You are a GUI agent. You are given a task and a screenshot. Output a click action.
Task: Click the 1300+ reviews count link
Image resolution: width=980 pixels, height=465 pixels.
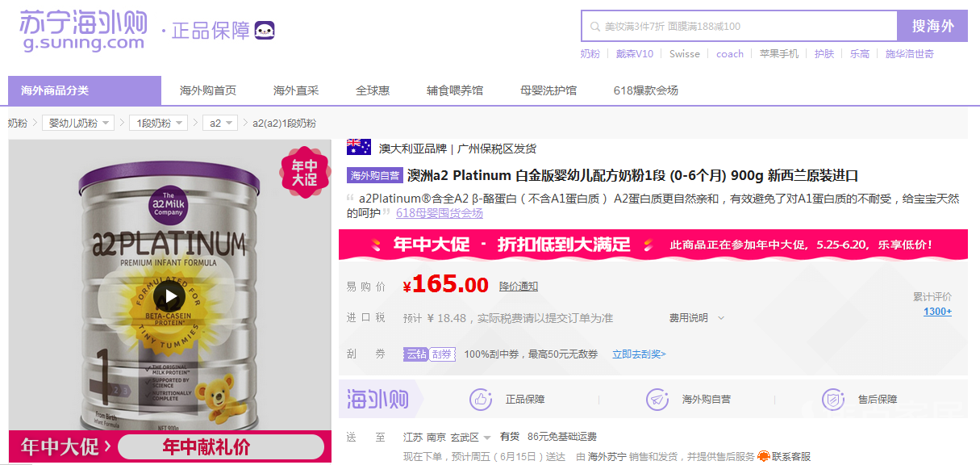[x=937, y=312]
